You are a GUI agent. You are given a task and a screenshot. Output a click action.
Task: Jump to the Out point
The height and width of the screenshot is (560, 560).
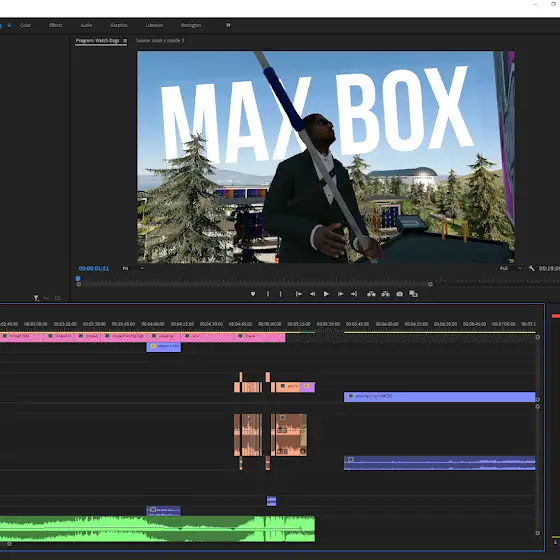pyautogui.click(x=354, y=294)
